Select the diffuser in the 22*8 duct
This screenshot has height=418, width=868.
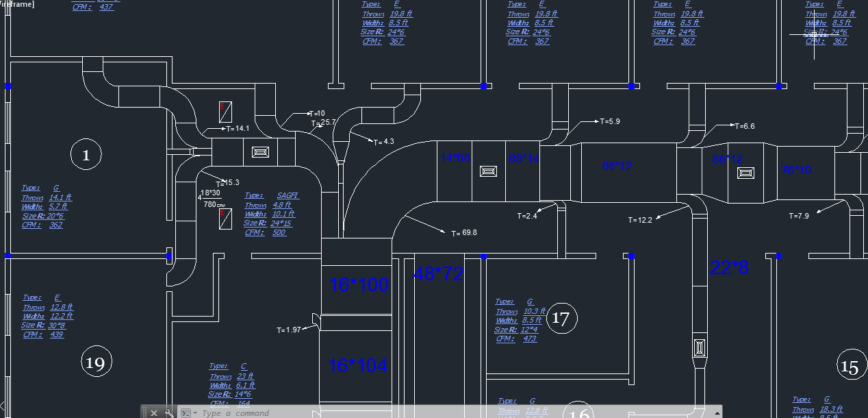(699, 348)
